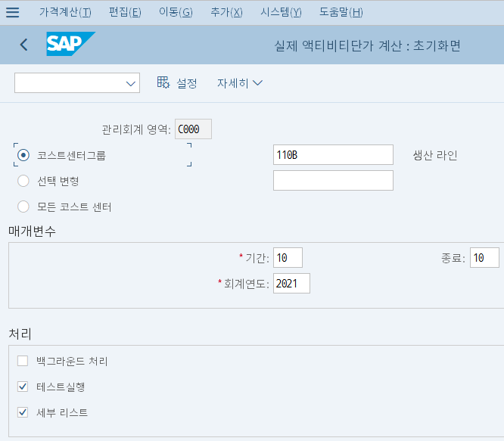The image size is (504, 441).
Task: Click the title 실제 액티비티단가 계산 : 초기화면
Action: coord(367,45)
